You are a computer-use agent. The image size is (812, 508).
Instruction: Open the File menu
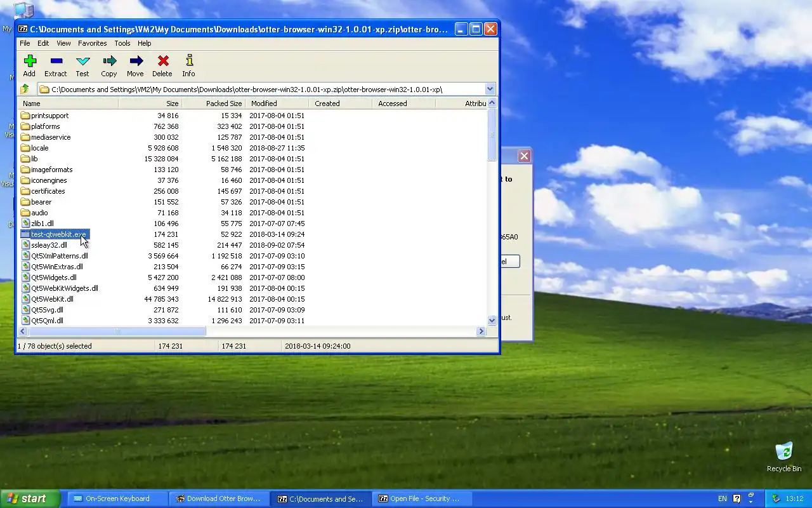click(25, 43)
